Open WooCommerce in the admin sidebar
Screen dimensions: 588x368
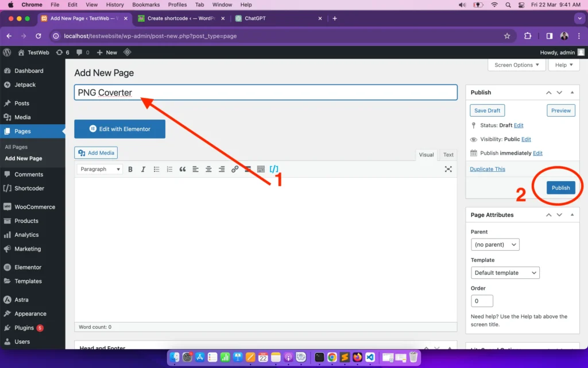33,207
